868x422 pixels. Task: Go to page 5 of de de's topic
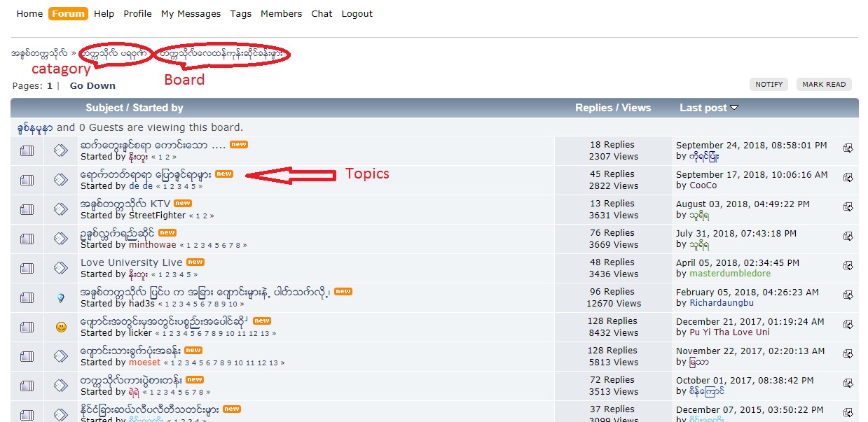(x=194, y=186)
